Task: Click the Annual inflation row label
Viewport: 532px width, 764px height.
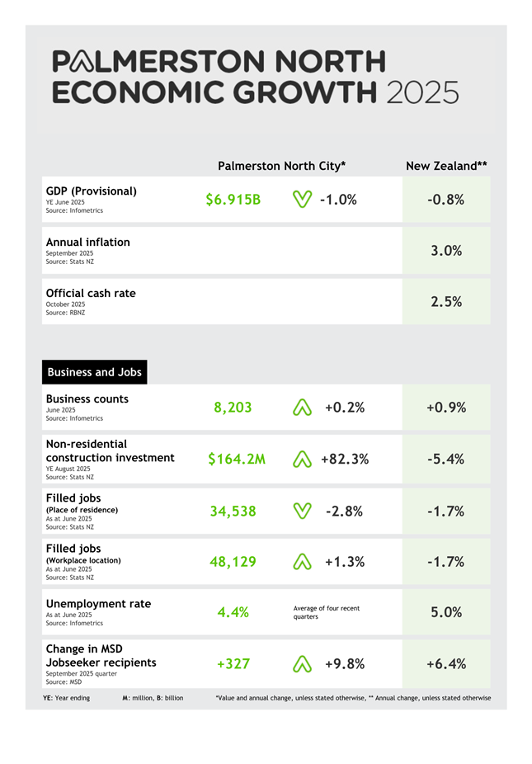Action: pos(88,243)
